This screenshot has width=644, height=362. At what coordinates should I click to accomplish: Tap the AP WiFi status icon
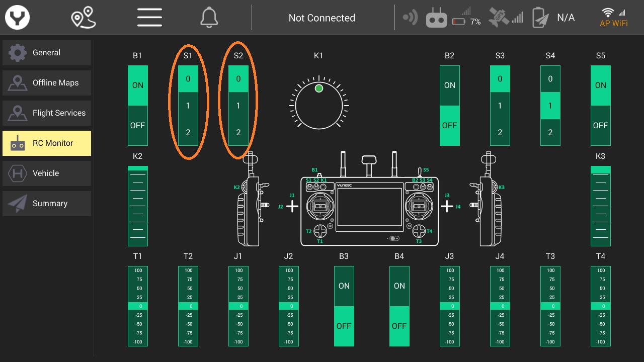coord(613,17)
